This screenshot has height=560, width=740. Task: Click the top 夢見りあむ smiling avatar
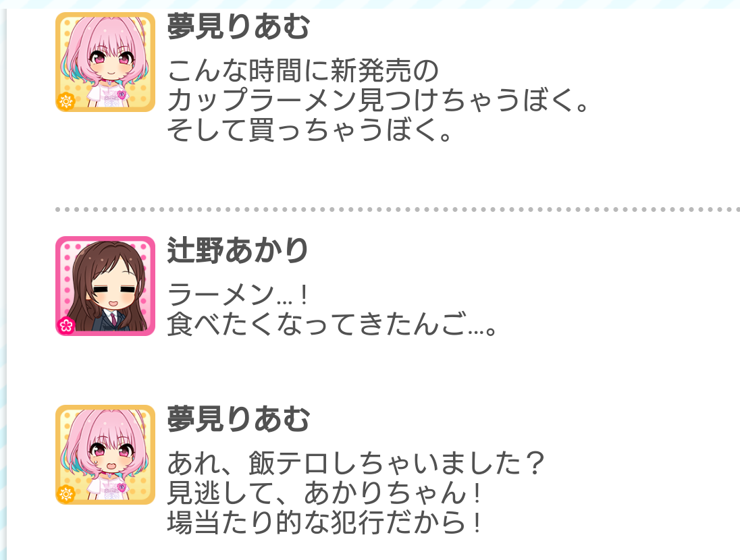coord(105,62)
